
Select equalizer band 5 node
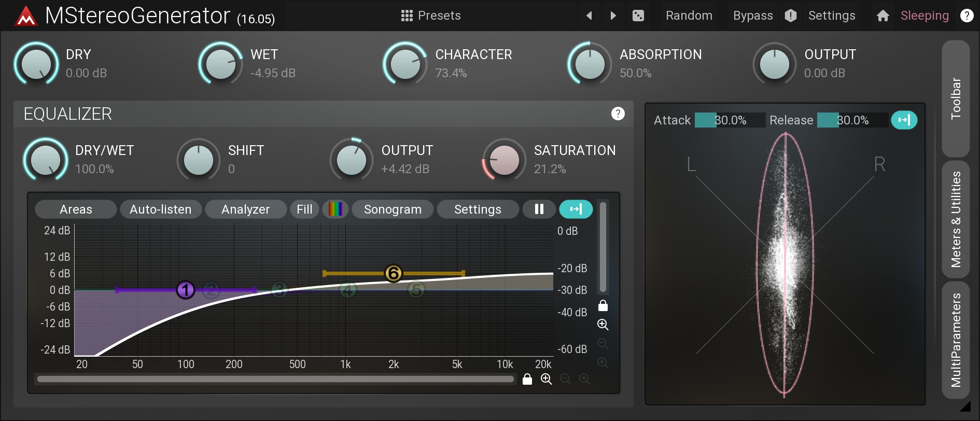(x=416, y=290)
